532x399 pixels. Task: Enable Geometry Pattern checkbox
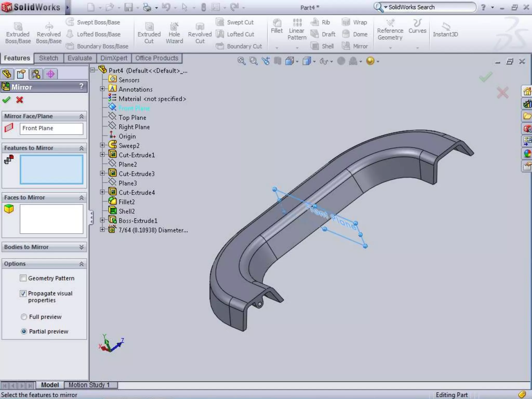point(23,278)
